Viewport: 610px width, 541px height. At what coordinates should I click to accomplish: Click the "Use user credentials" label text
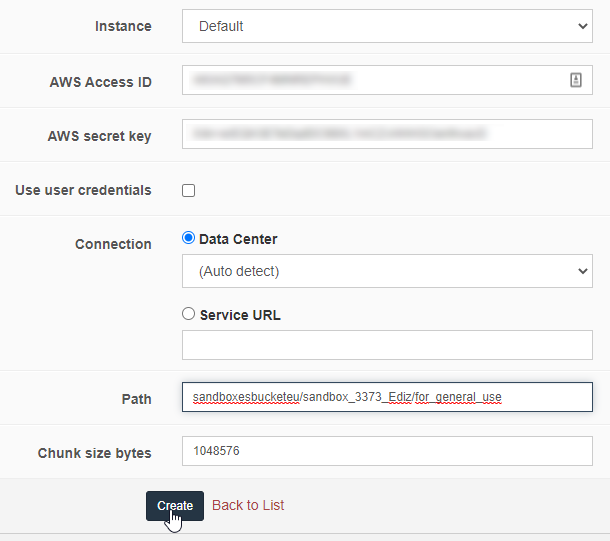[x=83, y=190]
